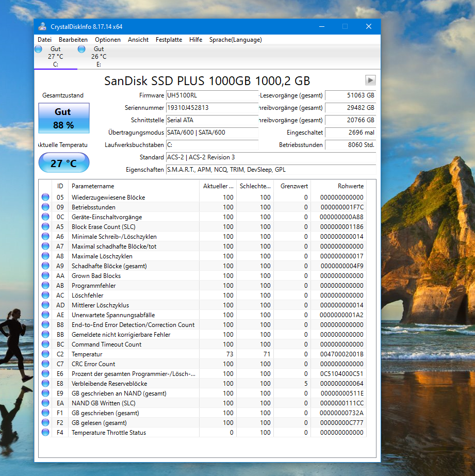Image resolution: width=475 pixels, height=476 pixels.
Task: Click the Schlechte... column header
Action: (255, 186)
